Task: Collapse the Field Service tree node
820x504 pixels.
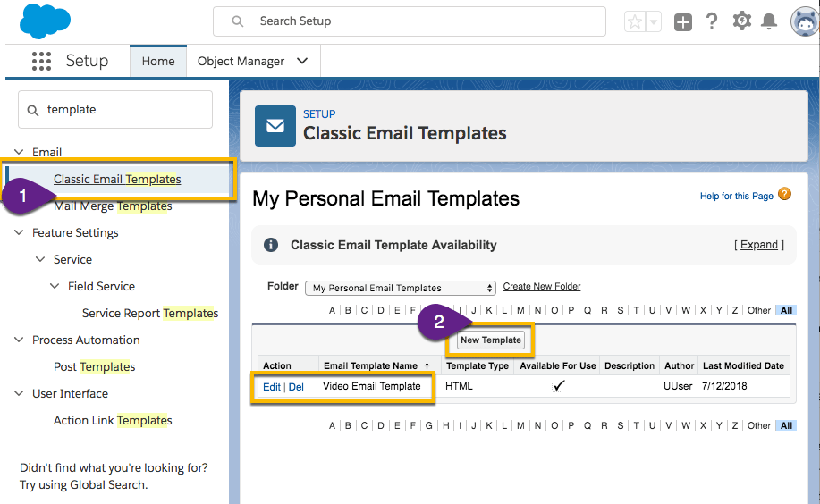Action: [55, 286]
